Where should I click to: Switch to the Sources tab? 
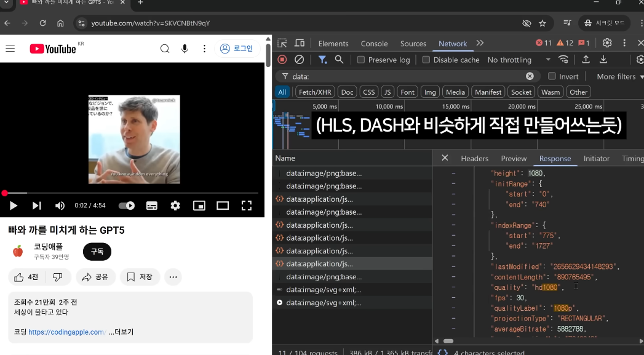coord(413,44)
